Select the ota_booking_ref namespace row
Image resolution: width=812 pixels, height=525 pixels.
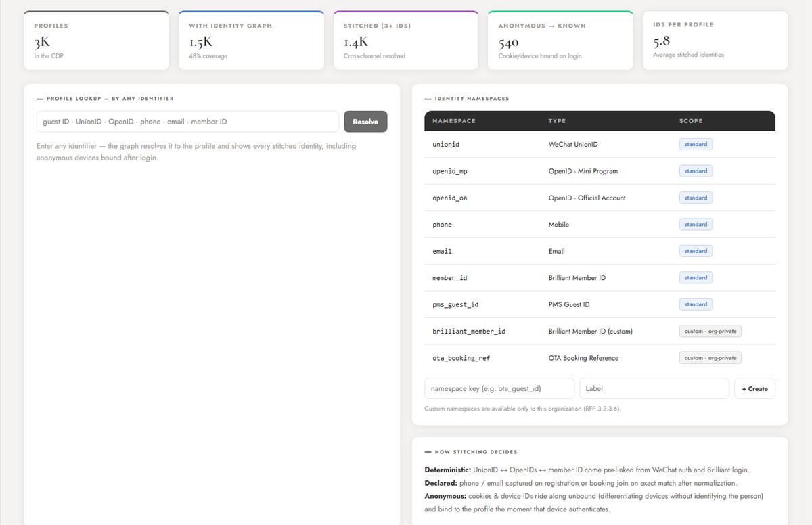tap(600, 358)
